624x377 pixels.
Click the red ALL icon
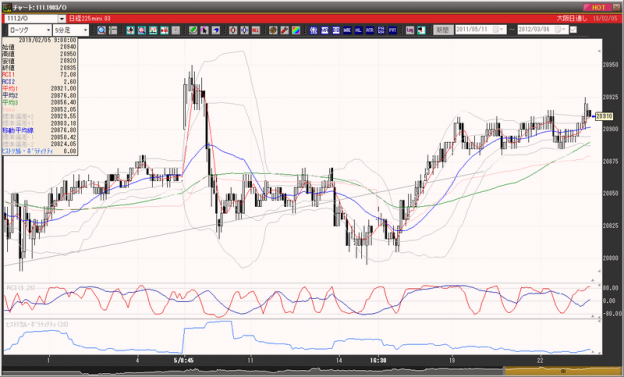256,30
